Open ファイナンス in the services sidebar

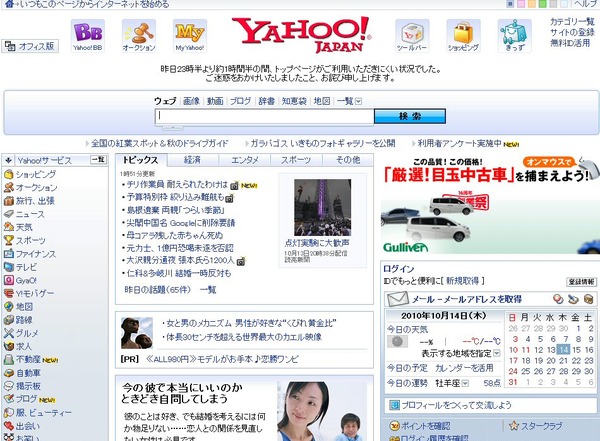pos(35,255)
